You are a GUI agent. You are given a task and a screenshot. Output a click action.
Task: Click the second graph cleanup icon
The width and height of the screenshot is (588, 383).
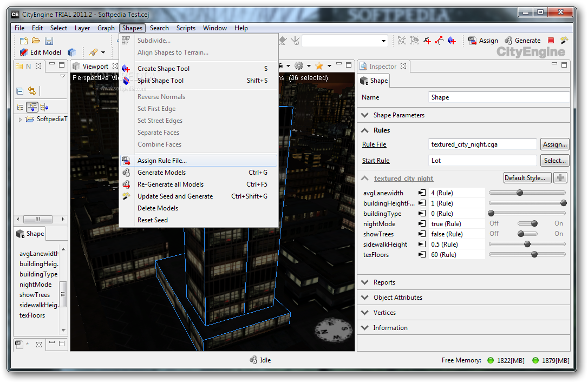tap(414, 41)
